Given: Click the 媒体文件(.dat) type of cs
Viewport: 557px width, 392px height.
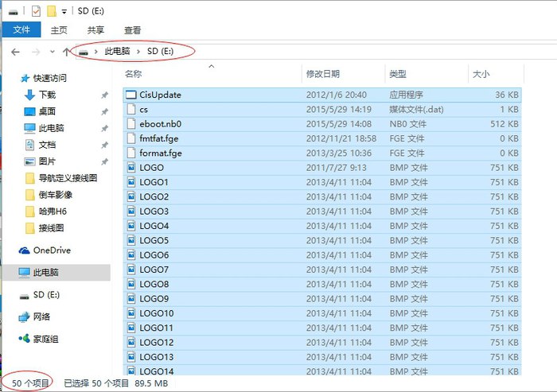Looking at the screenshot, I should click(x=416, y=110).
